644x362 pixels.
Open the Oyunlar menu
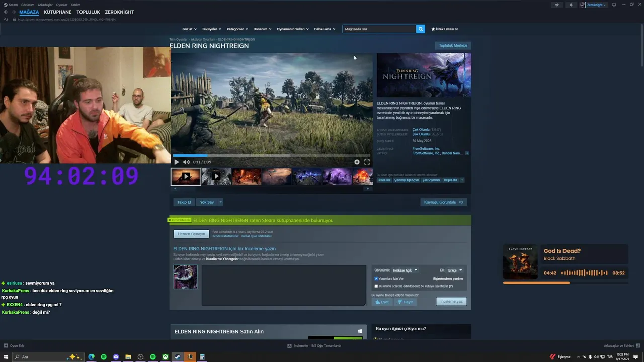coord(61,5)
